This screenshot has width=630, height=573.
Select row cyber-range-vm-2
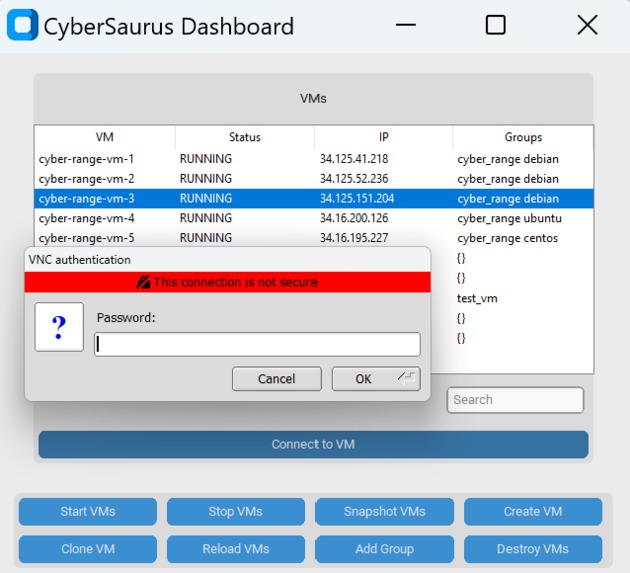pos(314,179)
